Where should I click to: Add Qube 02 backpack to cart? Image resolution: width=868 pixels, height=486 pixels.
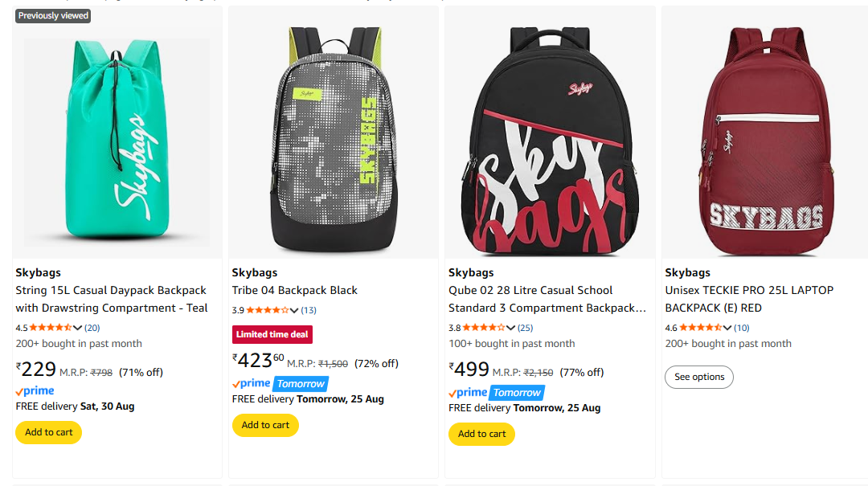tap(481, 434)
